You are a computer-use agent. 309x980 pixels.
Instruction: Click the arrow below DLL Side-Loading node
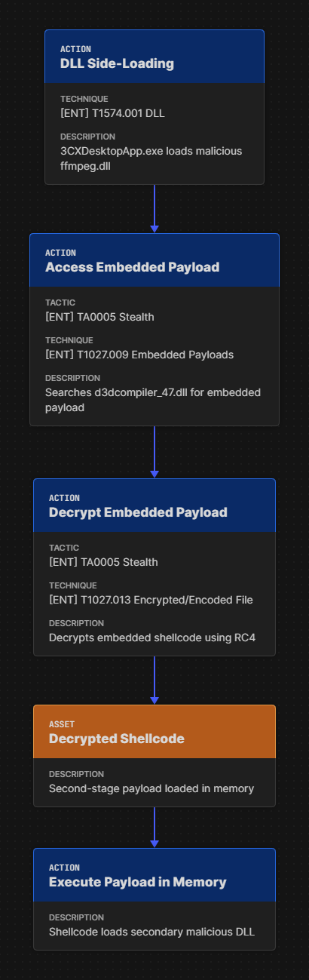tap(154, 209)
